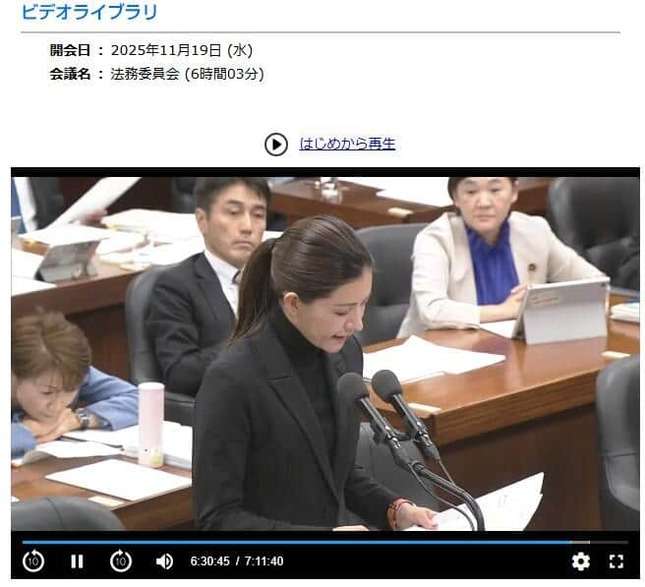Seek using the video progress bar

(325, 543)
